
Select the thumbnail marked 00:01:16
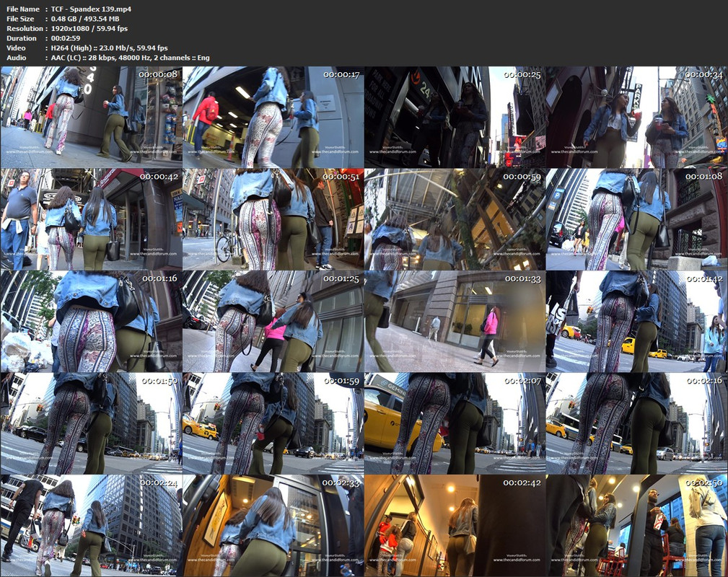coord(91,322)
